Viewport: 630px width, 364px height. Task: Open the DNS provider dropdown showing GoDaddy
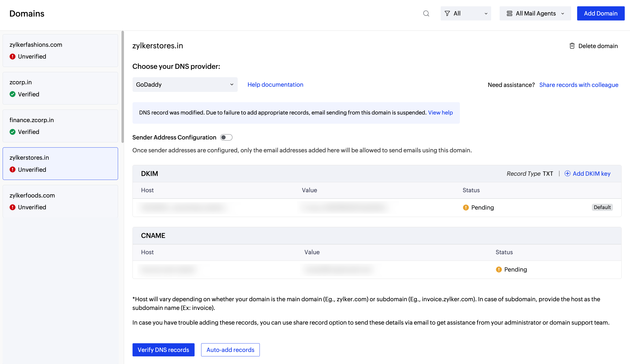(185, 85)
